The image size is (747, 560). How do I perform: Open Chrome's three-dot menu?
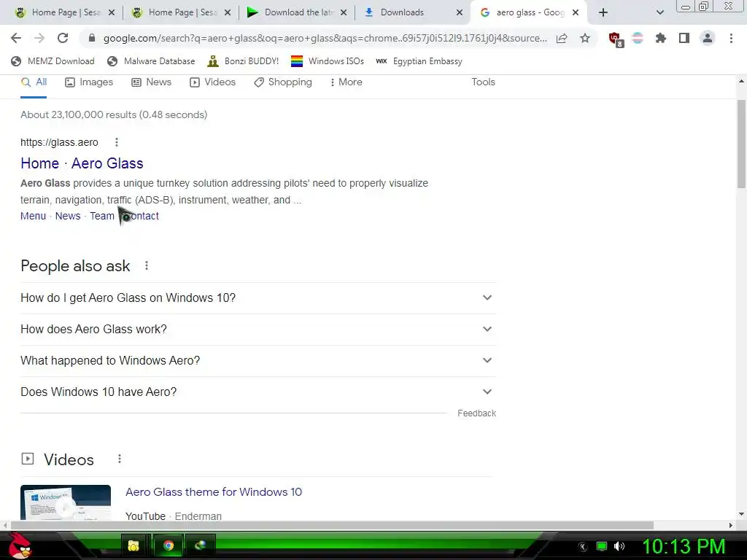[x=731, y=38]
